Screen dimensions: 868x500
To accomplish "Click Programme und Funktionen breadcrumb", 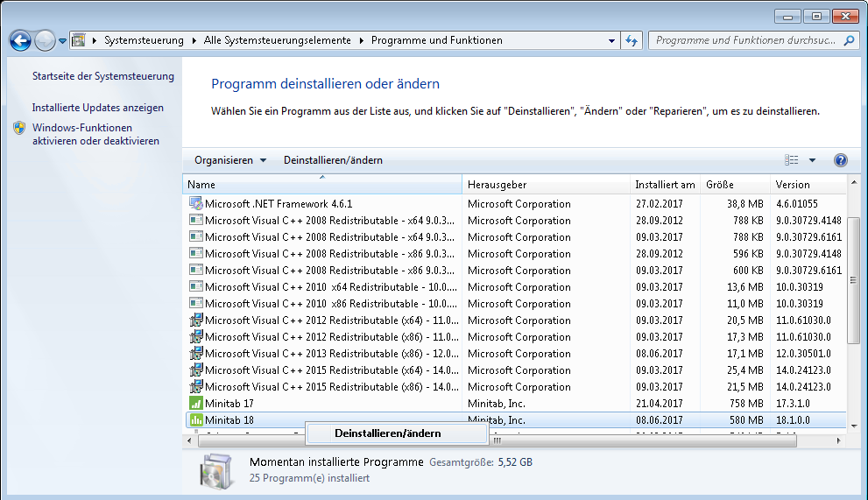I will pyautogui.click(x=437, y=40).
